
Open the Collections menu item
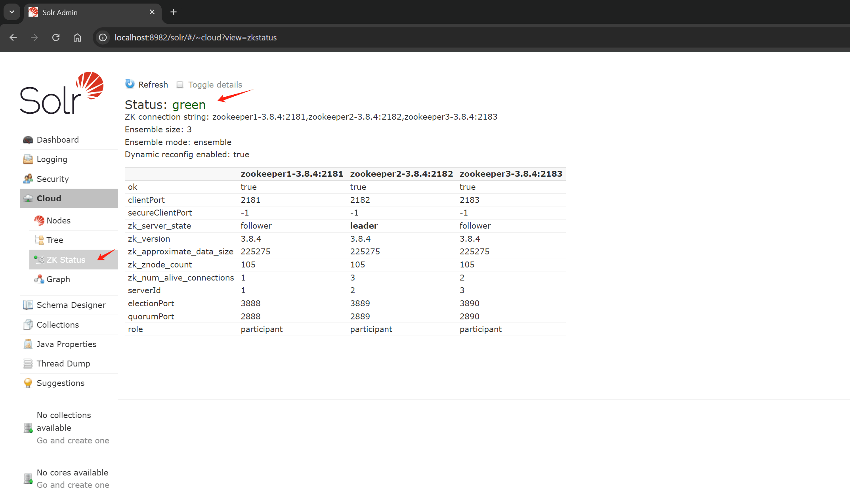(x=57, y=325)
